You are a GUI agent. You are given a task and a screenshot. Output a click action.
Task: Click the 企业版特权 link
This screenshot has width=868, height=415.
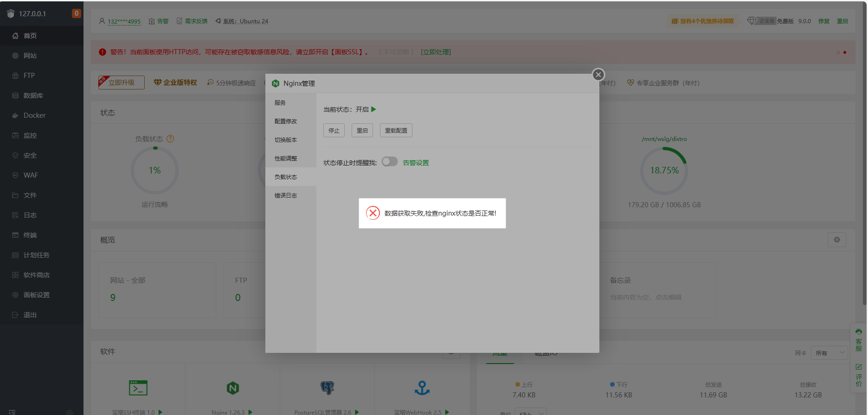point(175,83)
